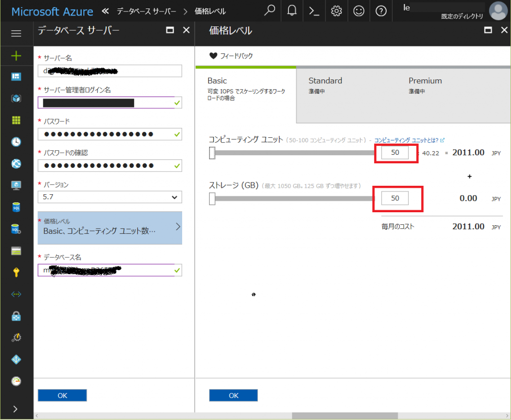
Task: Click the search magnifier icon in top bar
Action: coord(269,11)
